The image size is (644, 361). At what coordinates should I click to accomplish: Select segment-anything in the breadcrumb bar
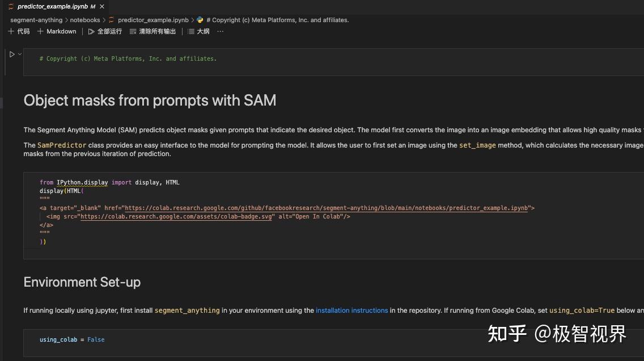coord(36,19)
